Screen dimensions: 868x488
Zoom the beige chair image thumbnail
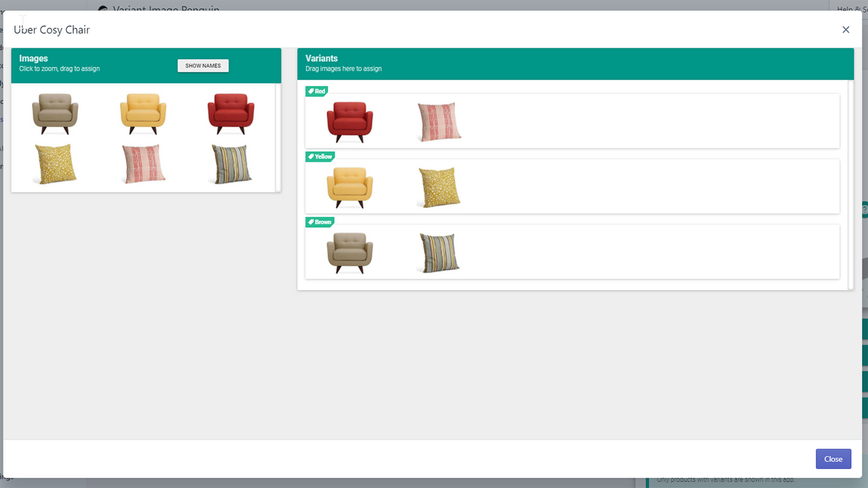tap(55, 113)
